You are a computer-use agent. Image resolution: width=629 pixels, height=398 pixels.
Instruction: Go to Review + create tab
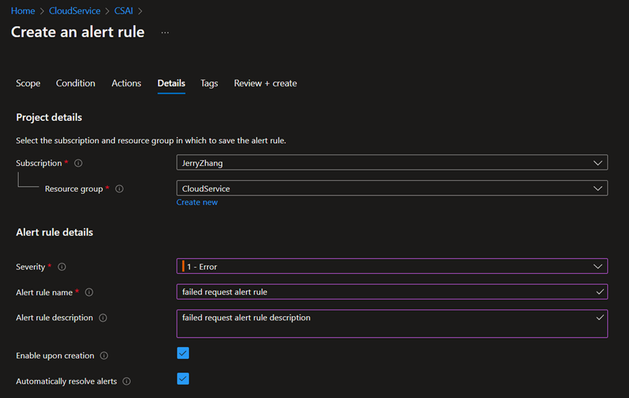tap(266, 83)
